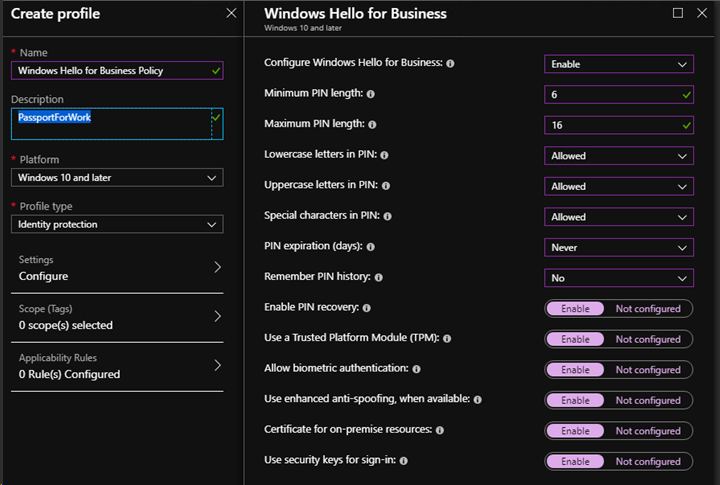Open Applicability Rules section
720x485 pixels.
(117, 367)
